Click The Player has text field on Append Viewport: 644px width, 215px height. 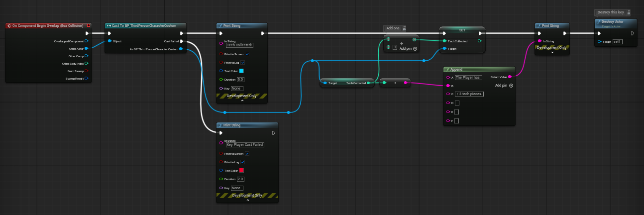[x=468, y=77]
